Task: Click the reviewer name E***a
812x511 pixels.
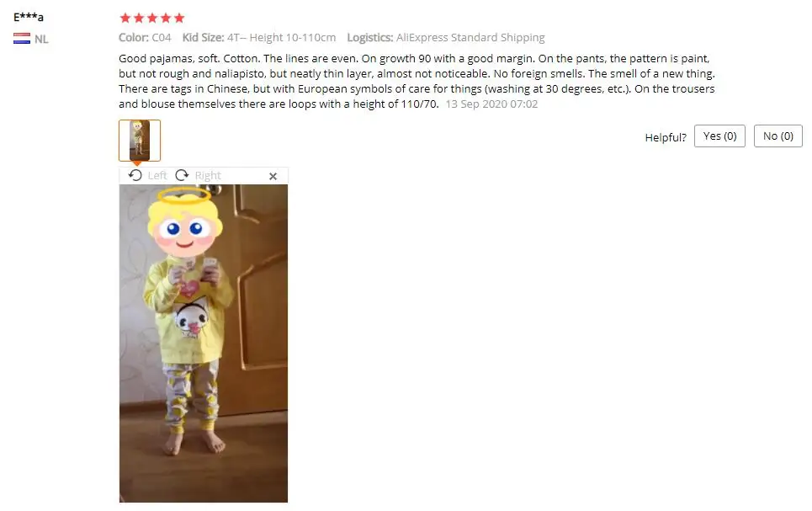Action: pyautogui.click(x=29, y=17)
